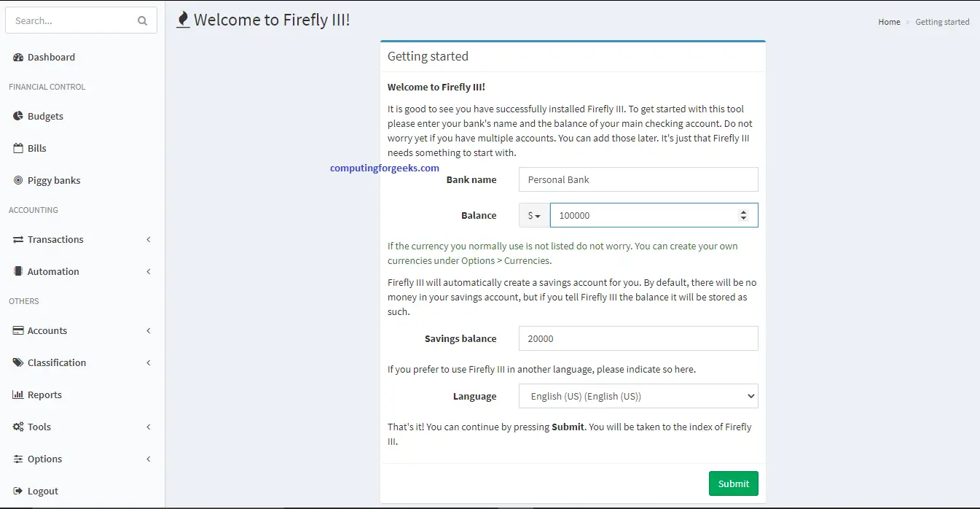
Task: Click the Logout icon
Action: click(17, 491)
